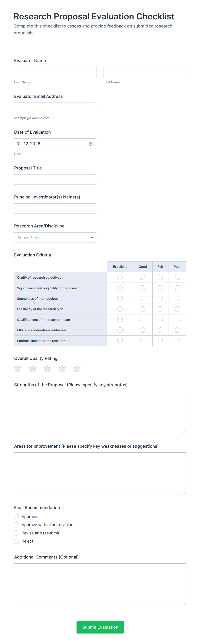Screen dimensions: 198x644
Task: Rate overall quality two stars
Action: pos(33,369)
